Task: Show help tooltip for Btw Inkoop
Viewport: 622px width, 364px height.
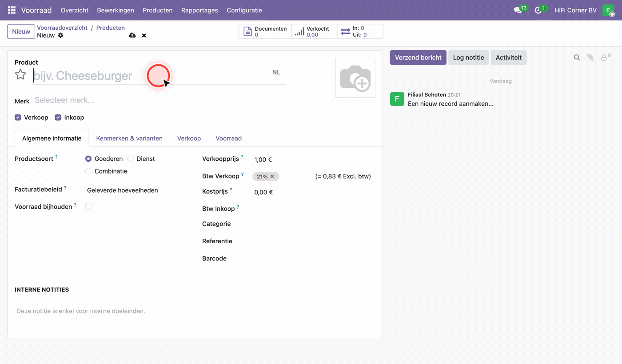Action: pyautogui.click(x=238, y=207)
